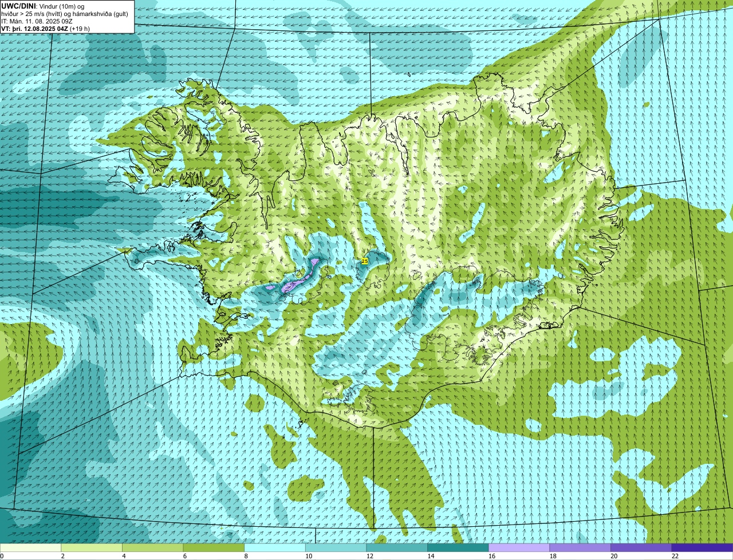This screenshot has width=733, height=560.
Task: Click legend scale label "2"
Action: pos(62,556)
